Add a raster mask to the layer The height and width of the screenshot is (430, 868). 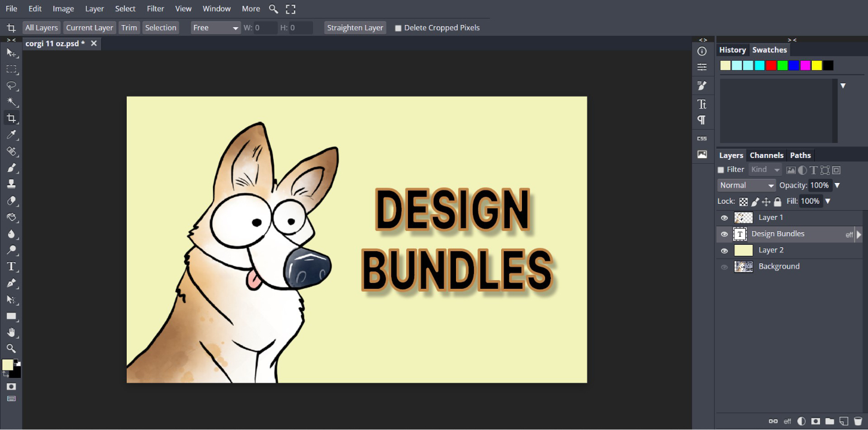click(815, 421)
